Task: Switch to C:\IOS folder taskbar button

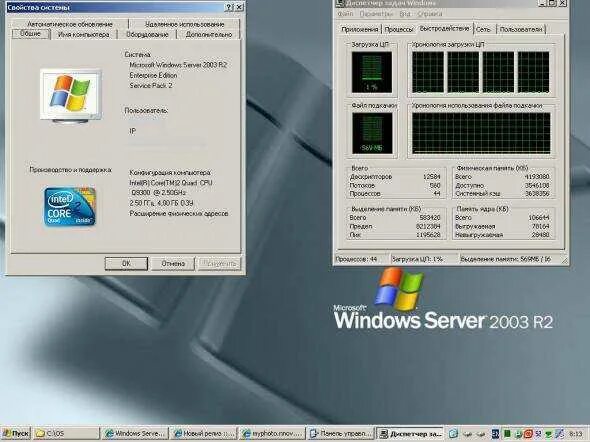Action: [x=66, y=434]
